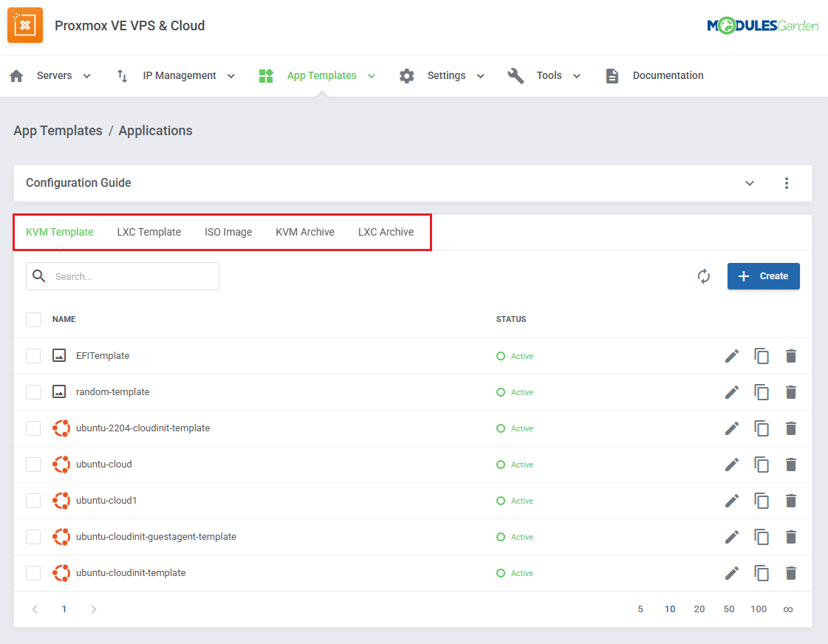828x644 pixels.
Task: Show 50 entries per page
Action: (x=729, y=609)
